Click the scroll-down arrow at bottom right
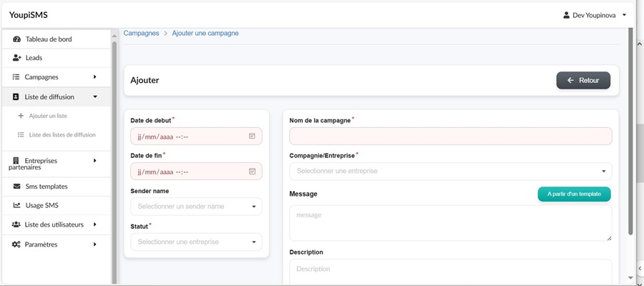 coord(630,278)
